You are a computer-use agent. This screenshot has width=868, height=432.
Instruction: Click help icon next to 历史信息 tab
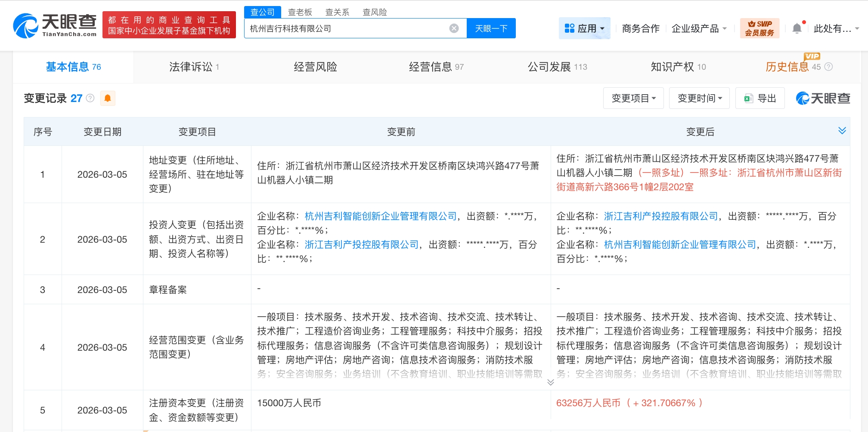829,67
